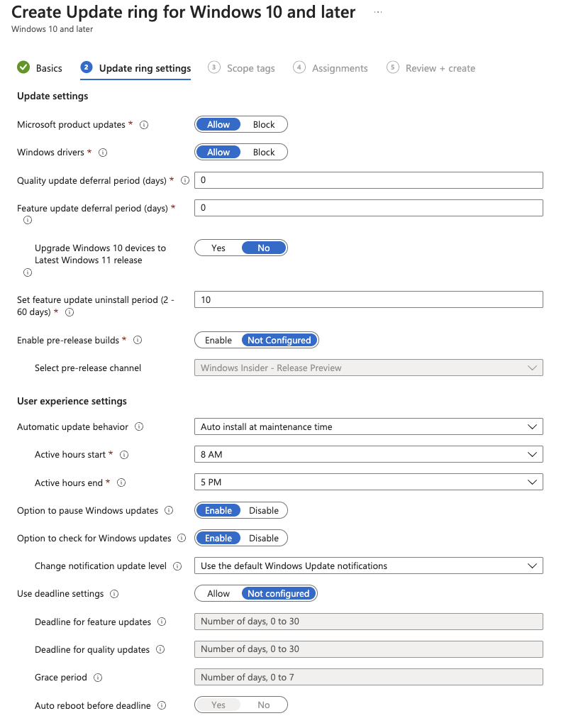Click info icon beside Windows drivers
This screenshot has height=728, width=588.
103,153
